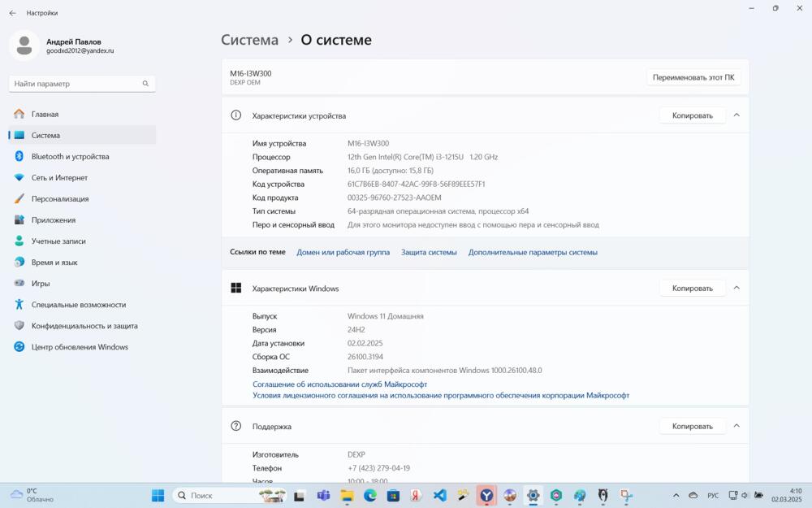Open the Главная home section
Viewport: 812px width, 508px height.
[x=82, y=114]
